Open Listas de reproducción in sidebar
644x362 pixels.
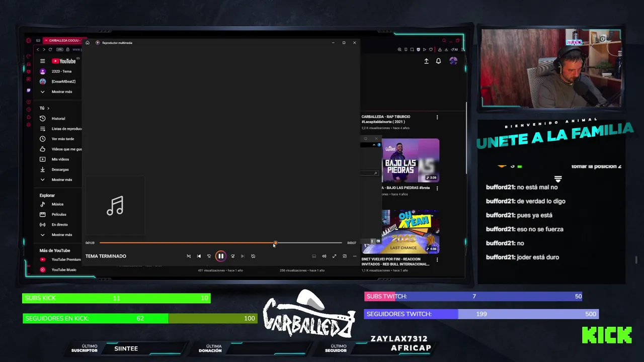[60, 129]
